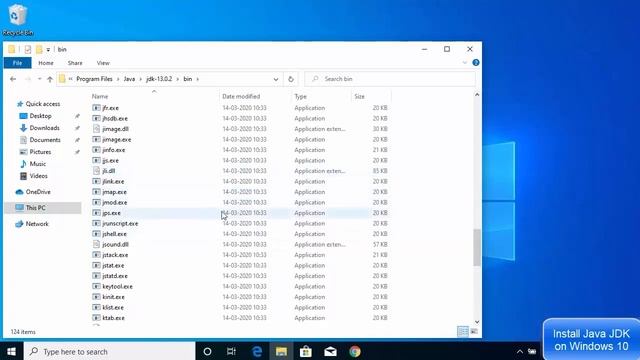Launch Microsoft Edge from the taskbar
This screenshot has height=360, width=640.
[x=257, y=351]
